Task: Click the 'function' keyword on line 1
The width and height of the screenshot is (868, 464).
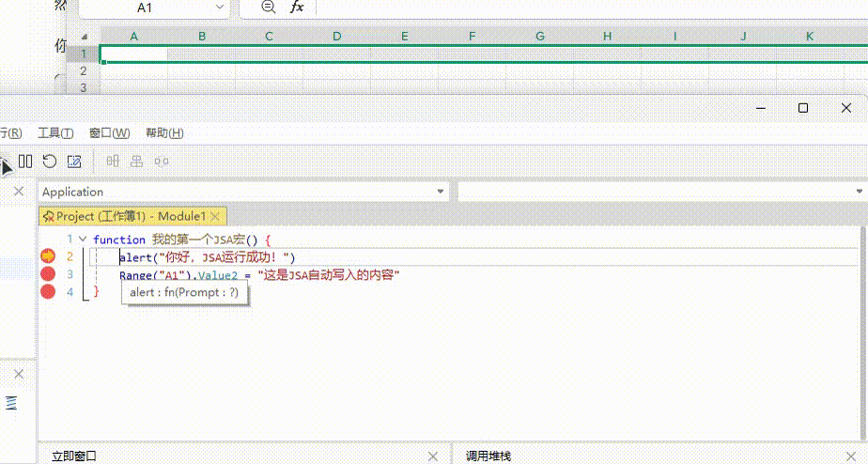Action: [x=119, y=240]
